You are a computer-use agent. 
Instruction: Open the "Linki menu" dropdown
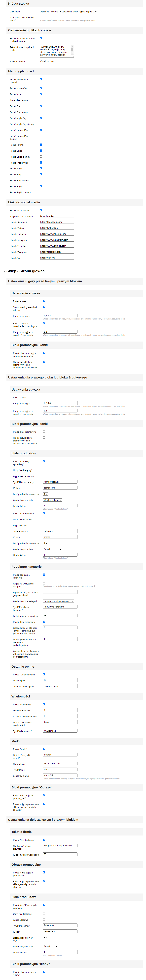click(x=69, y=12)
